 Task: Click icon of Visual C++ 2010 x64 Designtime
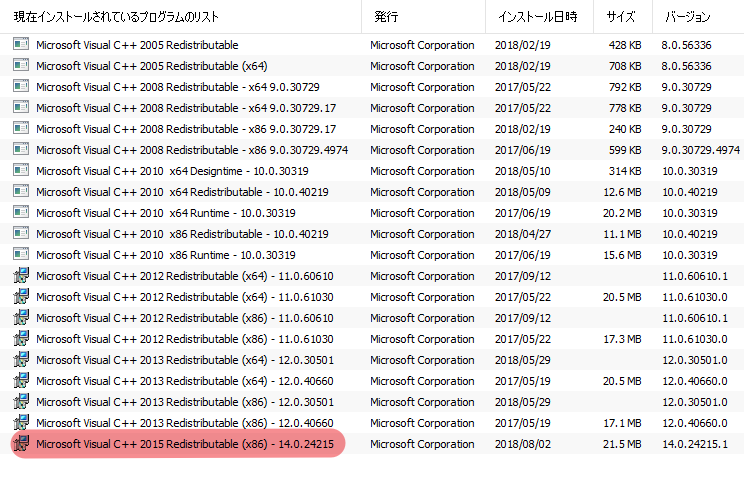click(x=21, y=170)
